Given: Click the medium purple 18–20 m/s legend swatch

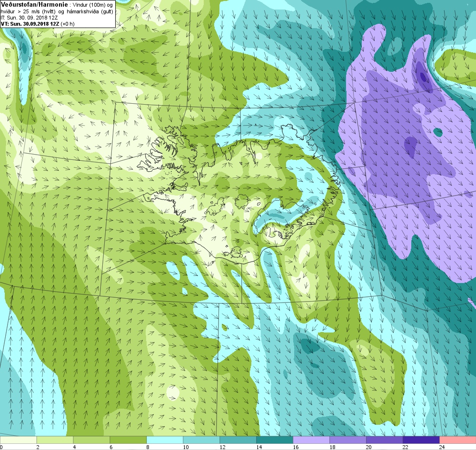Looking at the screenshot, I should tap(348, 440).
